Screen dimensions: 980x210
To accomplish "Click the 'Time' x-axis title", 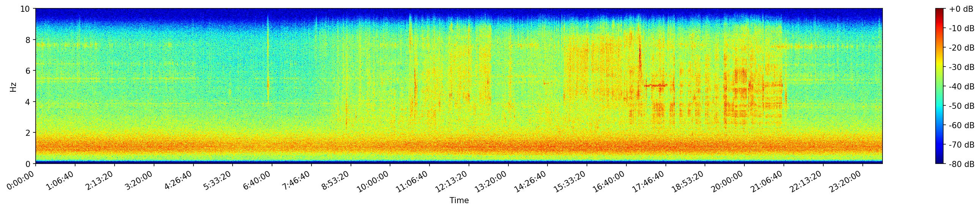I will click(459, 200).
